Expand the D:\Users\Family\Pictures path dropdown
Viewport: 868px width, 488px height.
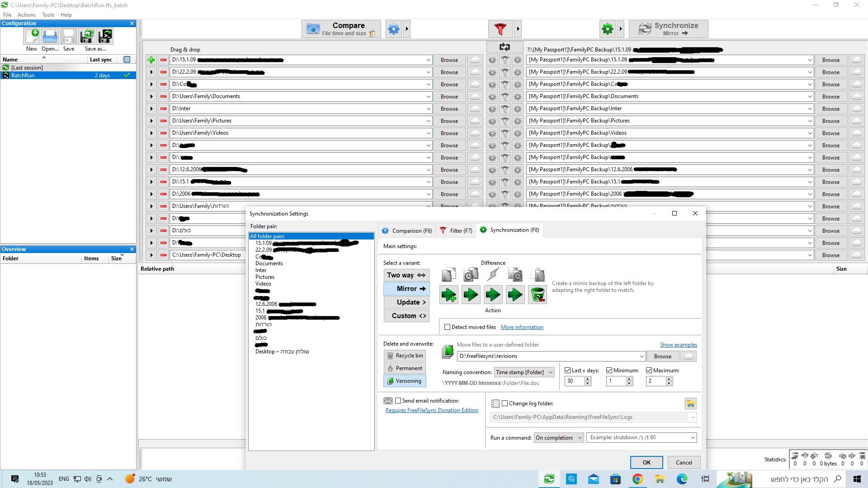click(x=428, y=121)
